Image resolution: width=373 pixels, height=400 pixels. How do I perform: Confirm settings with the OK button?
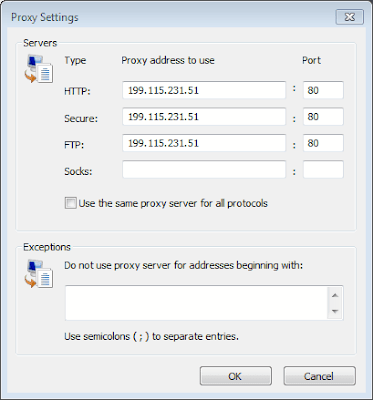tap(236, 376)
